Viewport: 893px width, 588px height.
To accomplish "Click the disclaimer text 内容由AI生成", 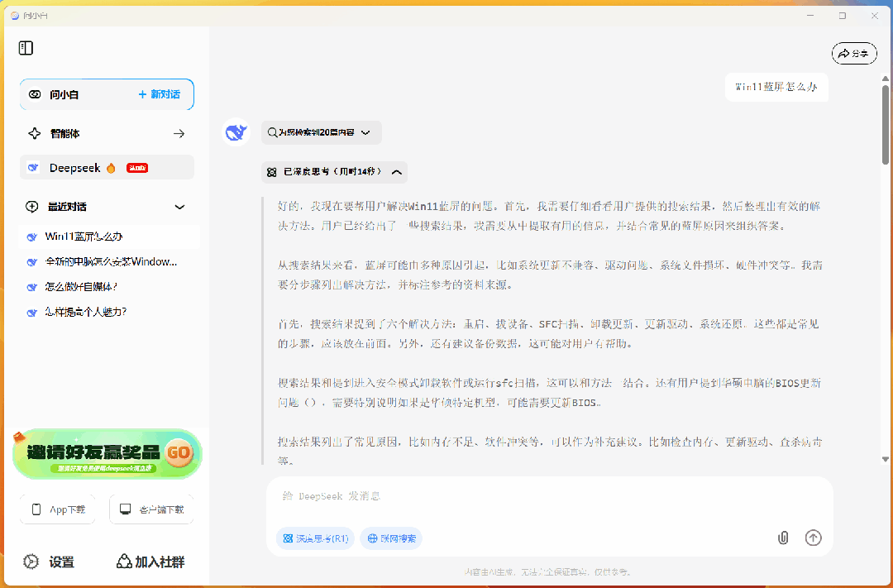I will 548,572.
